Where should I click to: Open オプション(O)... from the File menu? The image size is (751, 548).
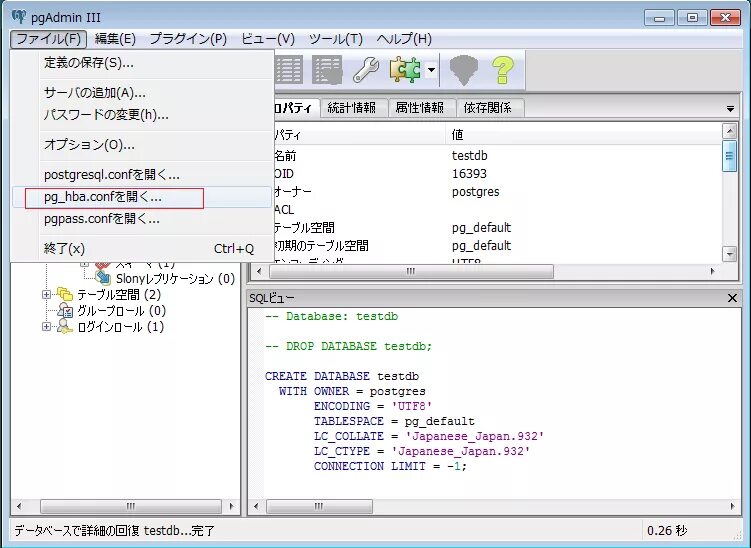pos(142,144)
